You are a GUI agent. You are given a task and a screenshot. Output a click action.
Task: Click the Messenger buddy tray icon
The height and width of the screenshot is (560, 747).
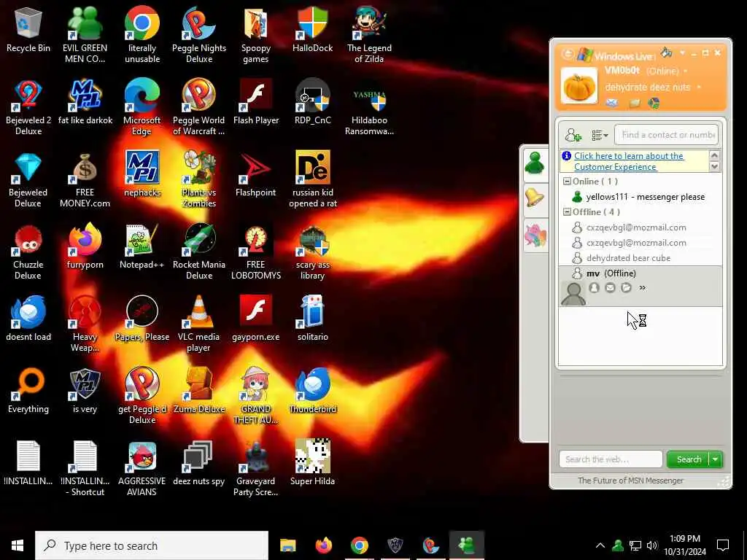[618, 545]
